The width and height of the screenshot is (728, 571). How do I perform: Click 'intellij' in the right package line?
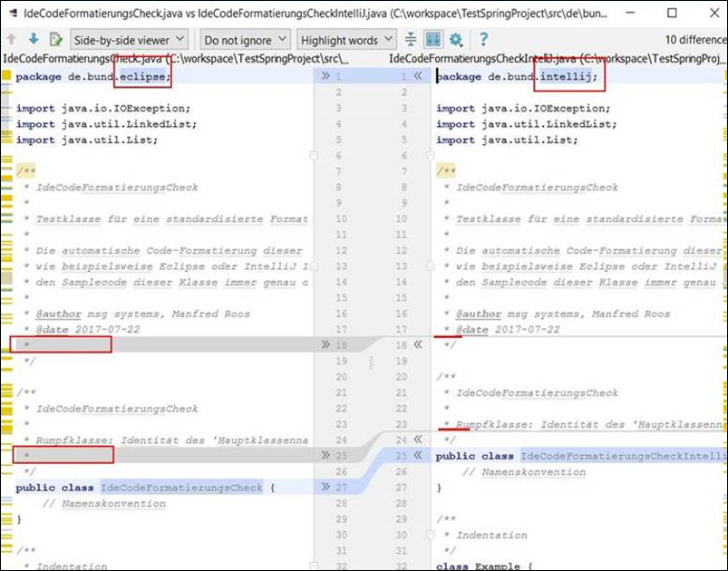[566, 76]
